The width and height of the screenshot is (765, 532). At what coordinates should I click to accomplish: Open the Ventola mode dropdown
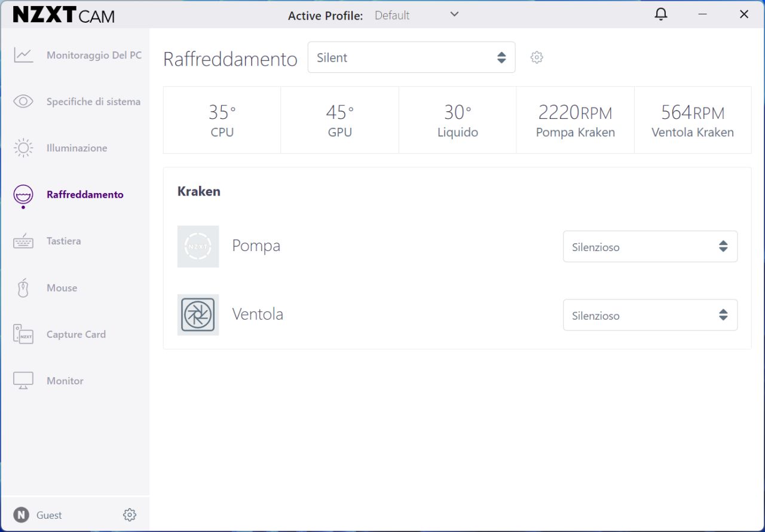coord(650,315)
